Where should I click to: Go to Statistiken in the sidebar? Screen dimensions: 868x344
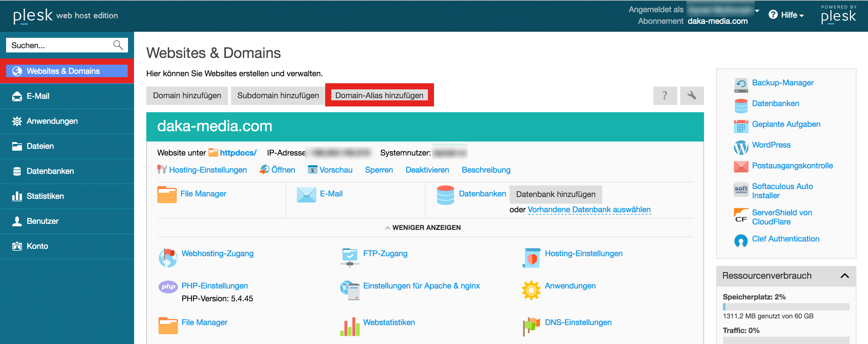tap(45, 196)
